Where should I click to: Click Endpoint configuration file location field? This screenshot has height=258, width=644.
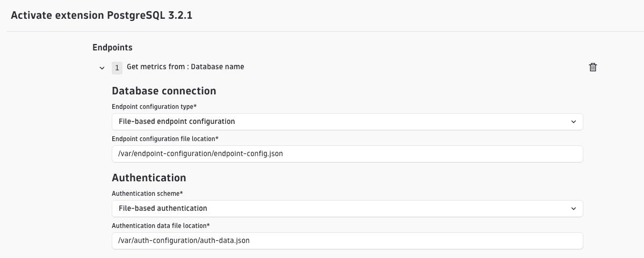347,154
